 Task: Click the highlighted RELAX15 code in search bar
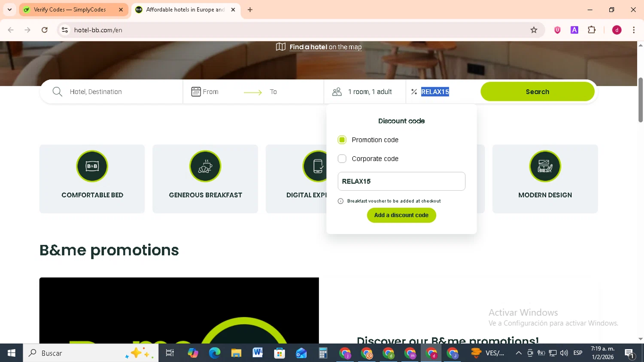pyautogui.click(x=435, y=91)
